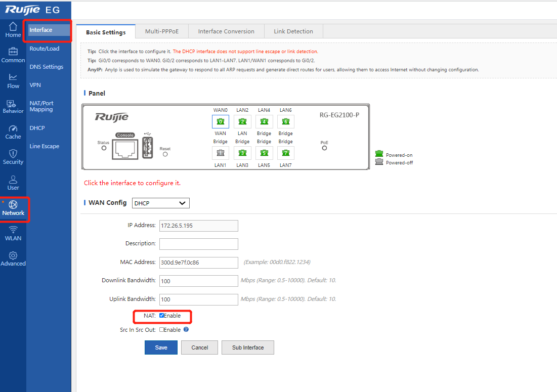Click the Reset pinhole on device panel
The width and height of the screenshot is (557, 392).
click(165, 154)
